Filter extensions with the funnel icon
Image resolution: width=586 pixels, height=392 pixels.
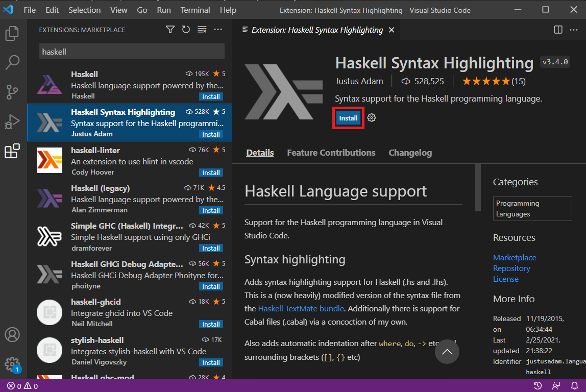(170, 30)
